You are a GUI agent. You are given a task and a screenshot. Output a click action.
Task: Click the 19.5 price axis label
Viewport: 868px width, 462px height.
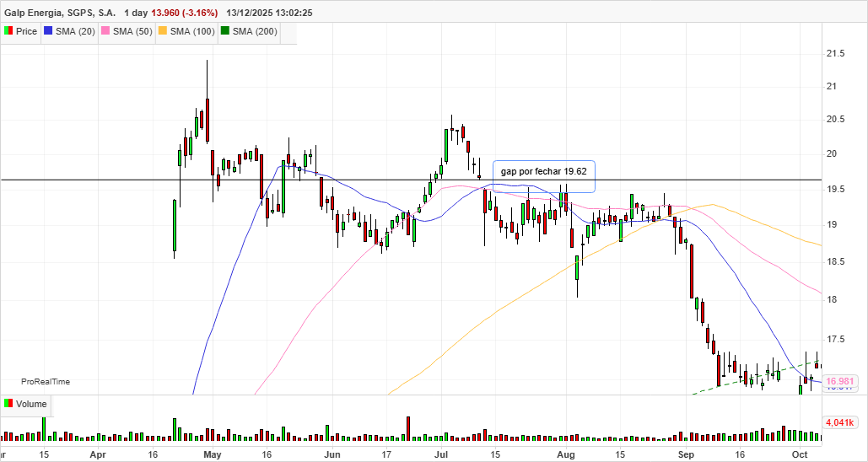(x=835, y=189)
